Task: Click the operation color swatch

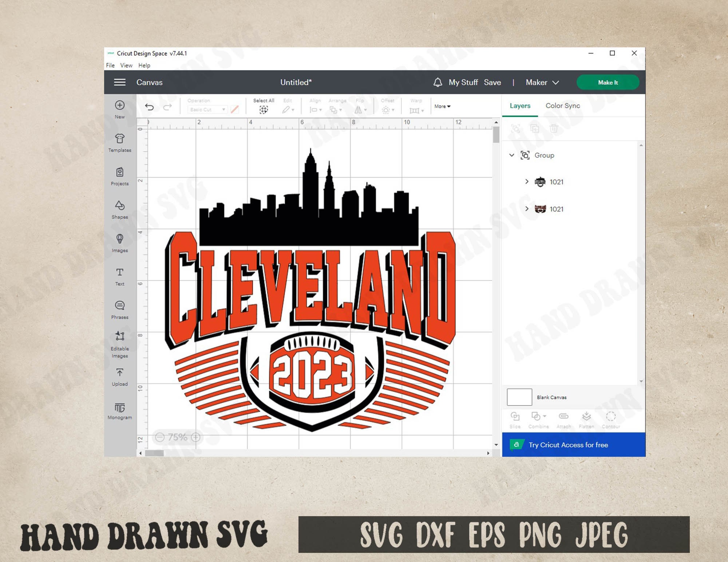Action: 235,109
